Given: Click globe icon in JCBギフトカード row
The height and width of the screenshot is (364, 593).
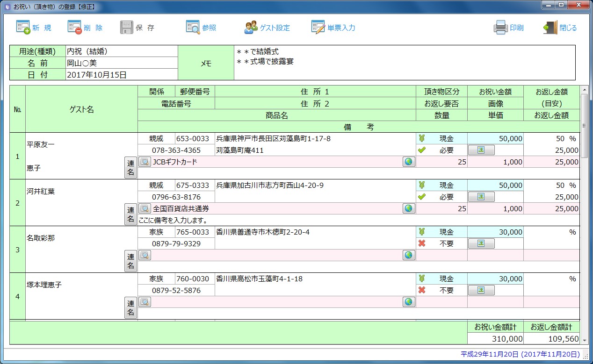Looking at the screenshot, I should (x=409, y=162).
